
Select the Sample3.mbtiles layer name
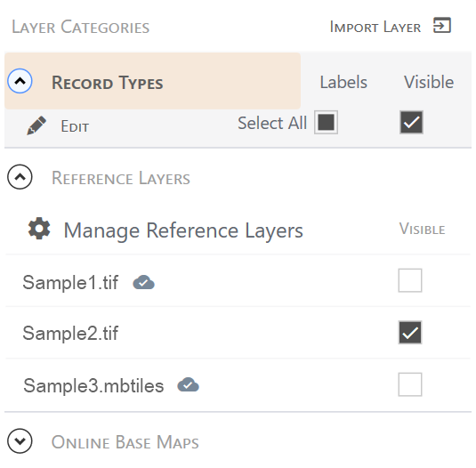tap(93, 386)
